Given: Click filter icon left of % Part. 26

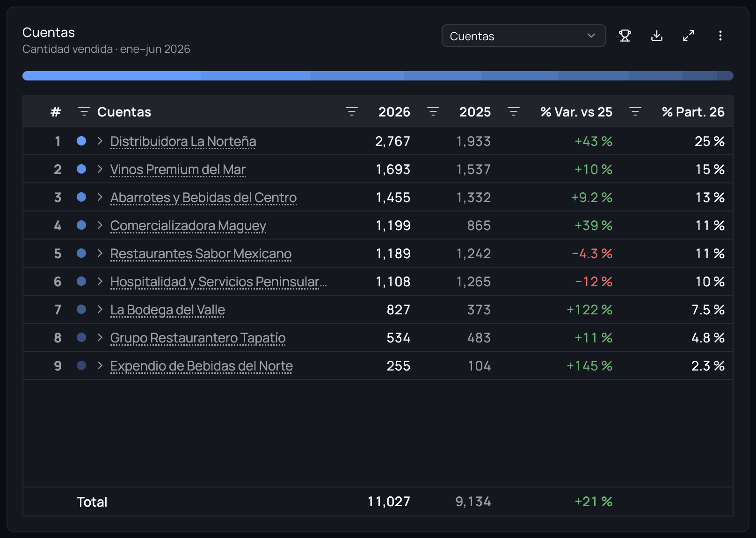Looking at the screenshot, I should [x=635, y=112].
